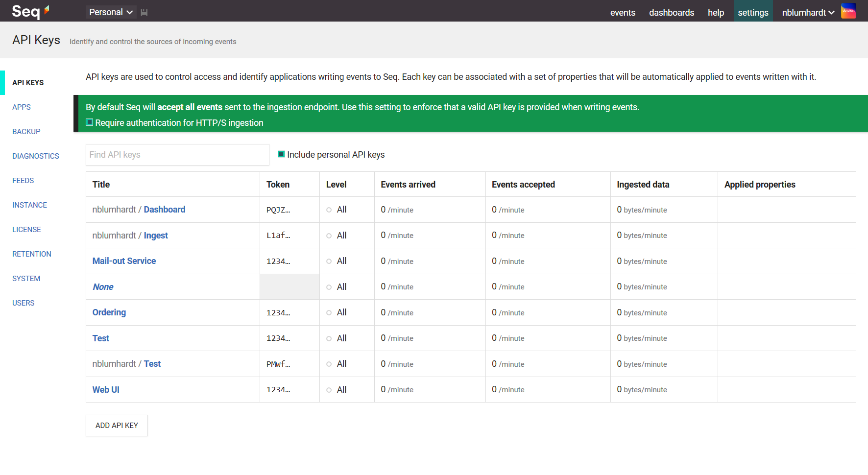The image size is (868, 475).
Task: Click the save workspace disk icon
Action: click(144, 12)
